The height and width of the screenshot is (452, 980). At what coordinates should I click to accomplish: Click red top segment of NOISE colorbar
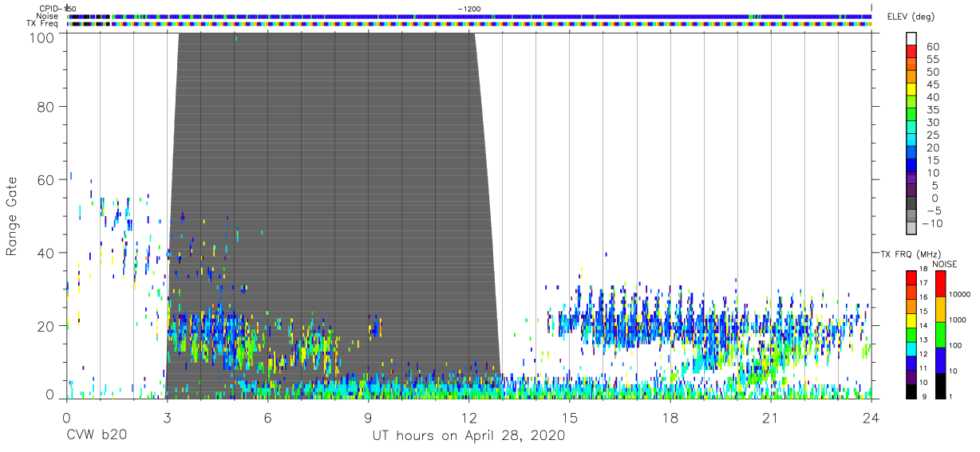(x=940, y=284)
